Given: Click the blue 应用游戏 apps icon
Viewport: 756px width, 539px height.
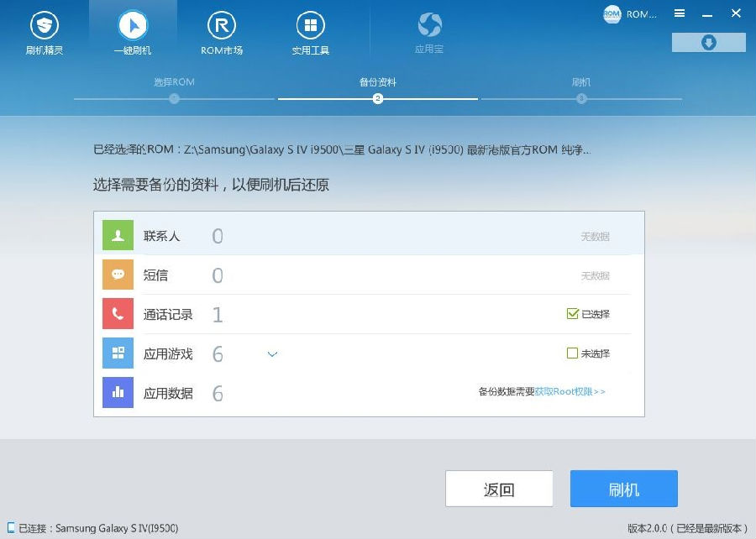Looking at the screenshot, I should point(118,353).
